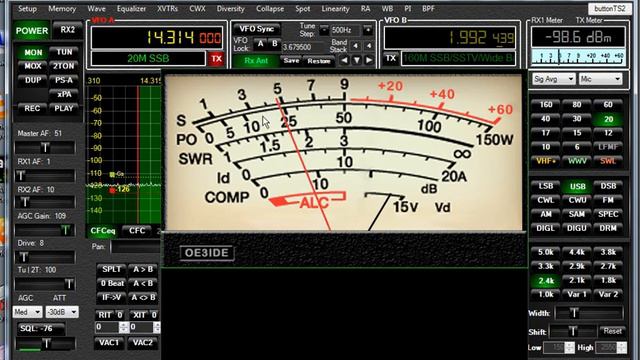
Task: Start recording with REC button
Action: (33, 109)
